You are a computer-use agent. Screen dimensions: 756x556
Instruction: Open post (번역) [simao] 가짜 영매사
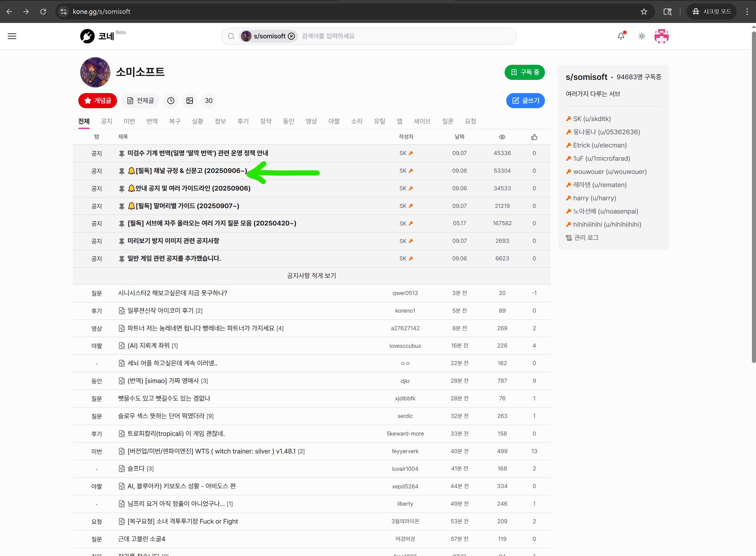point(163,381)
